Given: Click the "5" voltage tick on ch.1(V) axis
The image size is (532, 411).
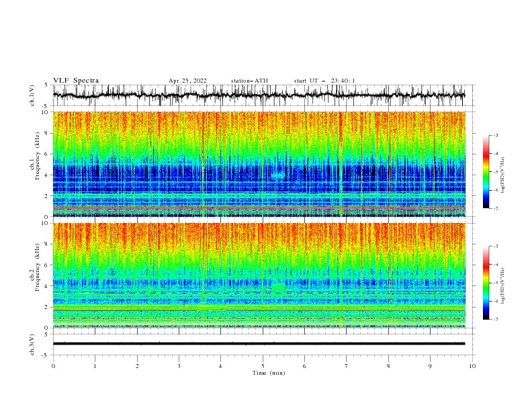Looking at the screenshot, I should (47, 85).
